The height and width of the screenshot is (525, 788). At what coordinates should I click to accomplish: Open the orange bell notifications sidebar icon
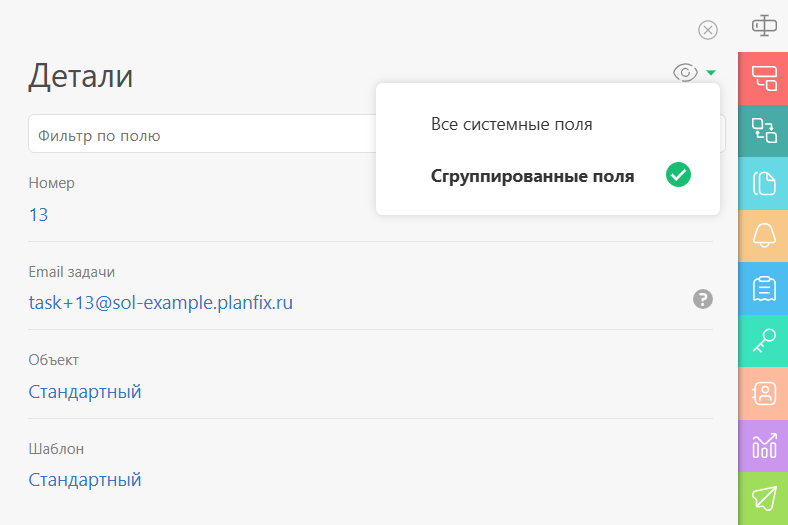coord(763,236)
